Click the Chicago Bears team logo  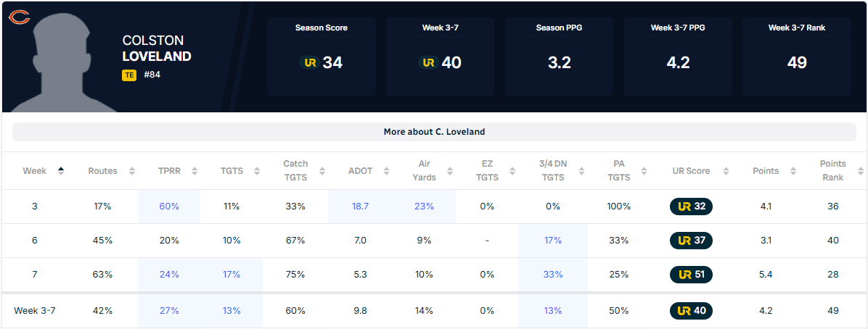(x=19, y=17)
